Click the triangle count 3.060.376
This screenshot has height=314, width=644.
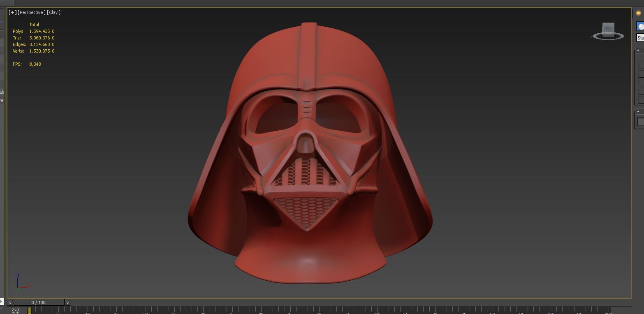tap(40, 38)
